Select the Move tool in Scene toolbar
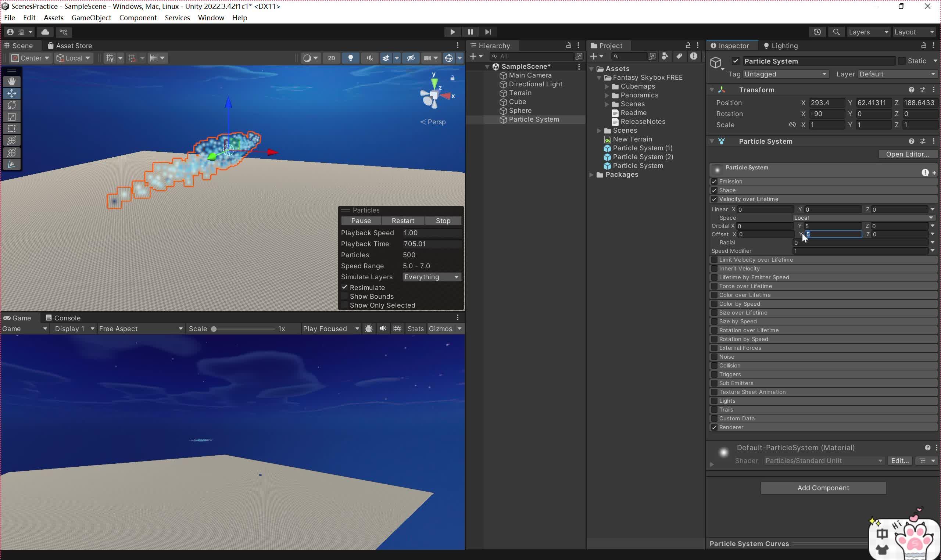Viewport: 941px width, 560px height. 12,93
